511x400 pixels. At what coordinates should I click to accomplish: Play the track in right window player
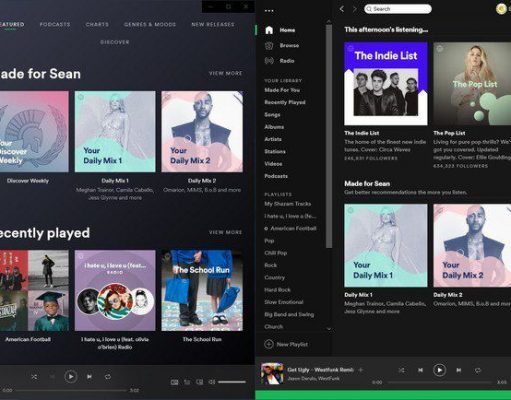pos(439,370)
